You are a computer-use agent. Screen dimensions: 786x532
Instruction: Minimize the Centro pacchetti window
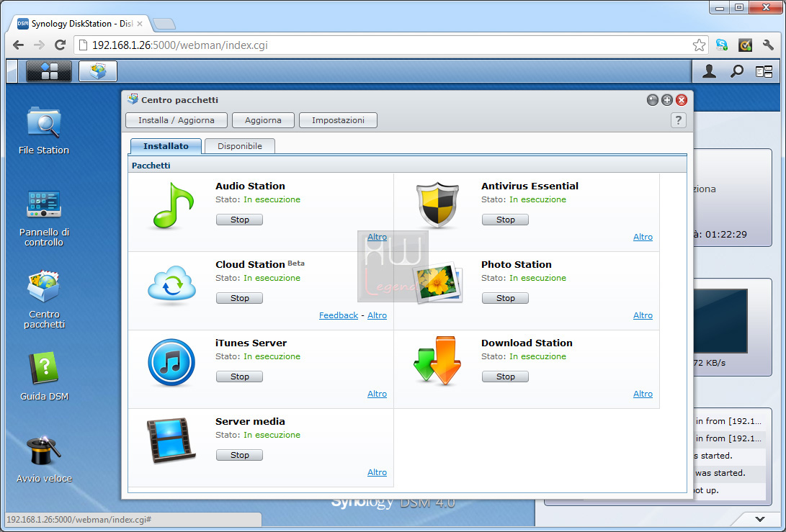click(x=652, y=100)
